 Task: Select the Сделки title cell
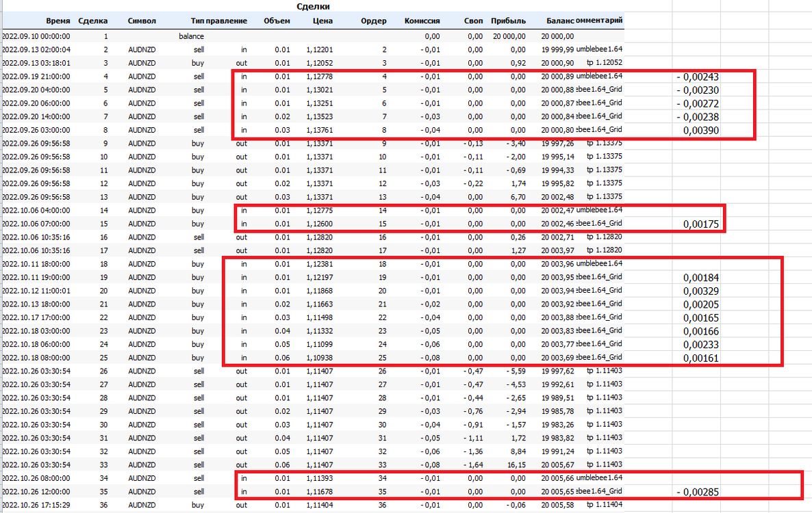coord(313,6)
